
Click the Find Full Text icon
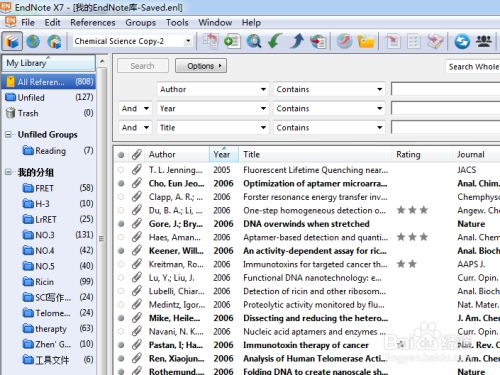pos(318,41)
